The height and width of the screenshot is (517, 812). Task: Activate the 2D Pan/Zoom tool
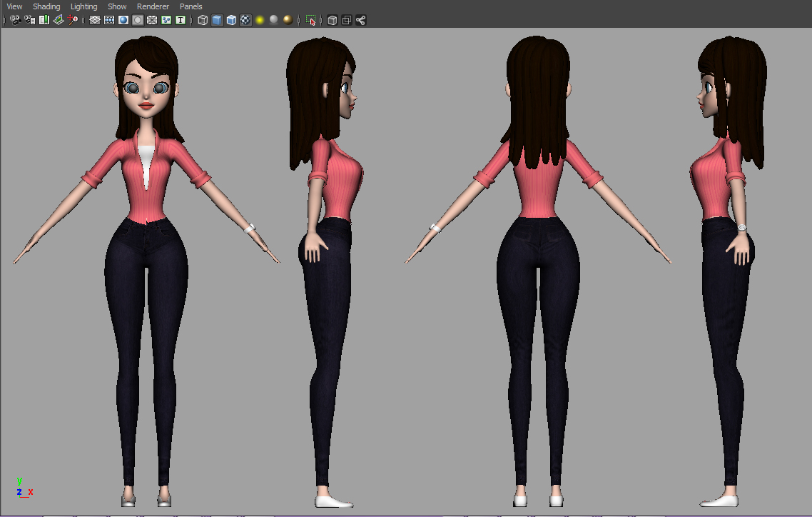73,20
